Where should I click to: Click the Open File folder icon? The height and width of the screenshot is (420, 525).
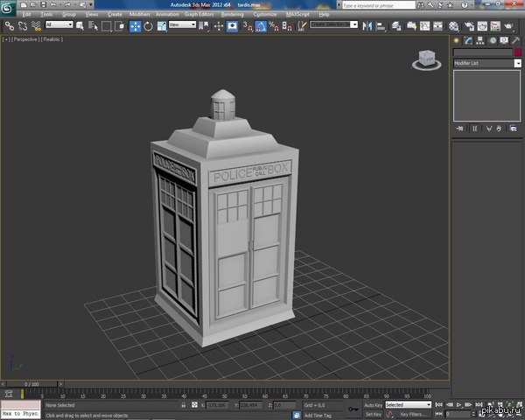pyautogui.click(x=33, y=4)
